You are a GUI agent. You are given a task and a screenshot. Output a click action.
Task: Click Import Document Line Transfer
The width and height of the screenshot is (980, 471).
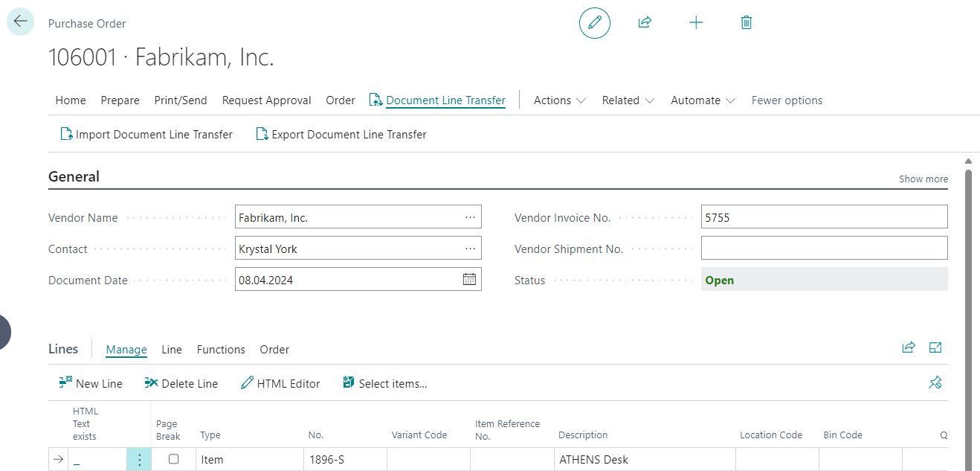[146, 135]
